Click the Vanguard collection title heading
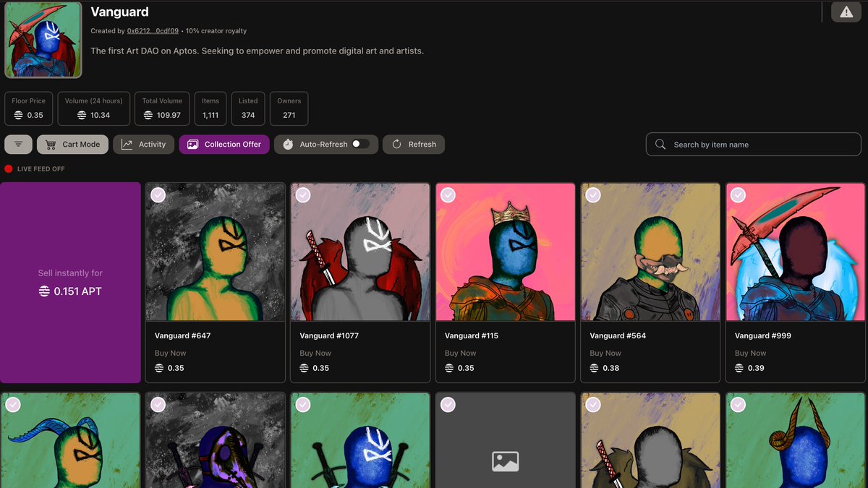This screenshot has height=488, width=868. pyautogui.click(x=119, y=12)
